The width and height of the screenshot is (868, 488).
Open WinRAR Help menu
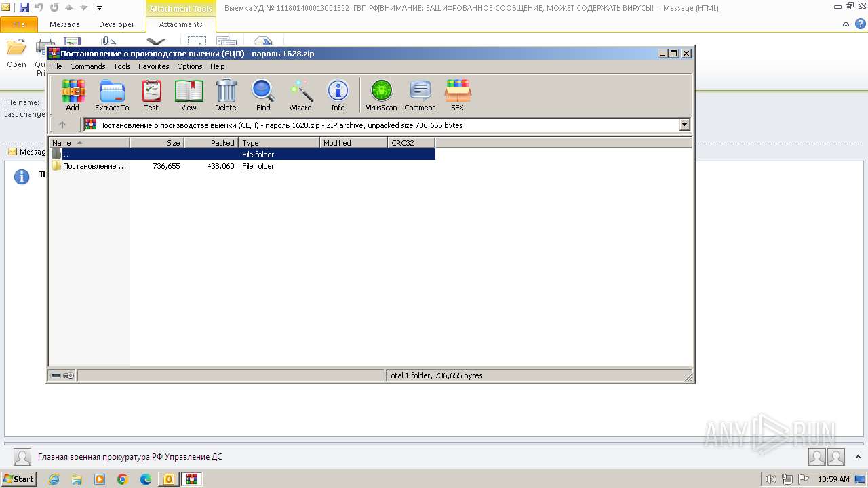(218, 66)
